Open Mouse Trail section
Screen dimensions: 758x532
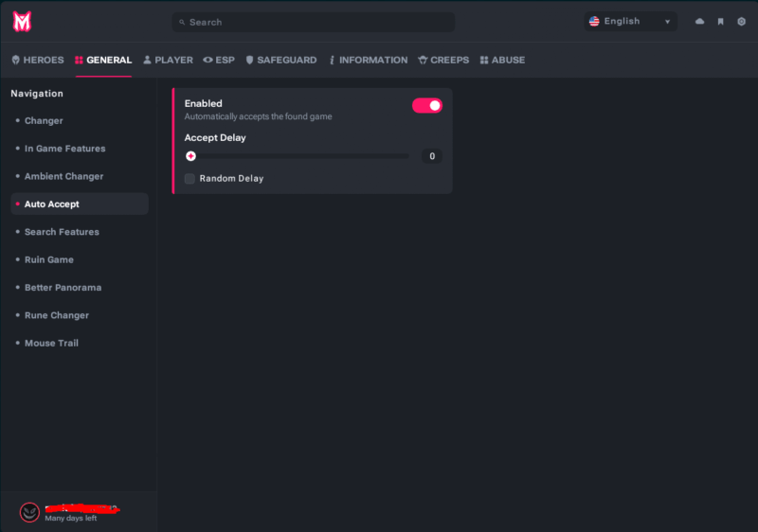coord(80,343)
